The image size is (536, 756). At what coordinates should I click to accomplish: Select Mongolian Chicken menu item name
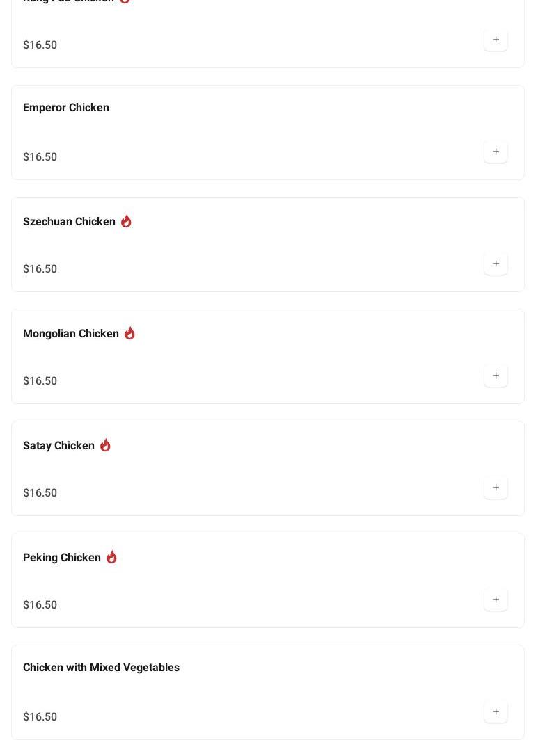tap(71, 334)
